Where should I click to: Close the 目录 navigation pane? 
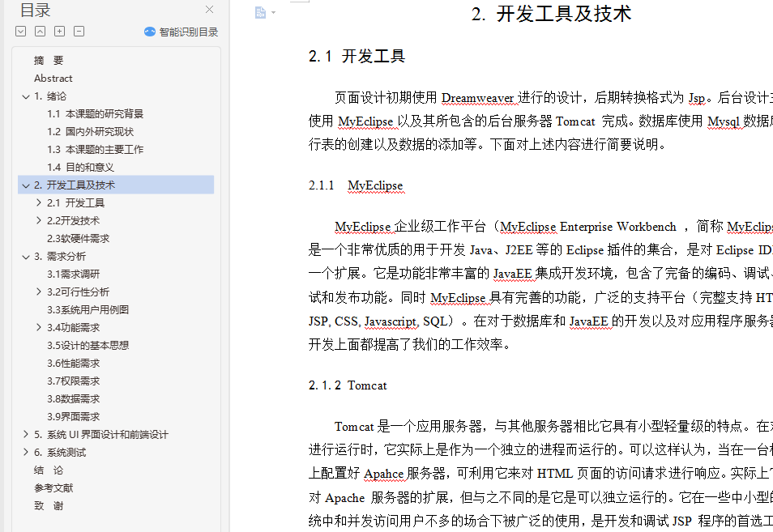tap(210, 10)
